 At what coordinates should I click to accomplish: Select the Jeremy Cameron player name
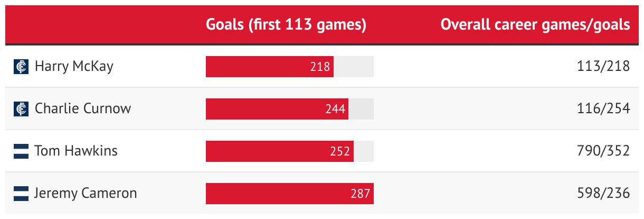click(x=86, y=194)
